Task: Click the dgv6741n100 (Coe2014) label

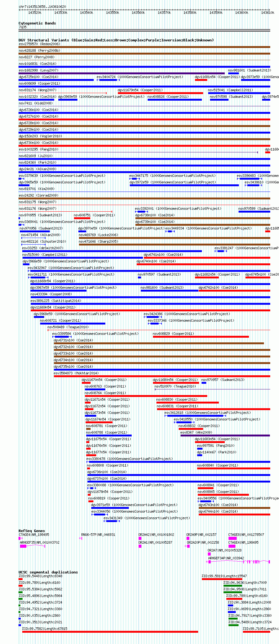Action: [x=163, y=255]
